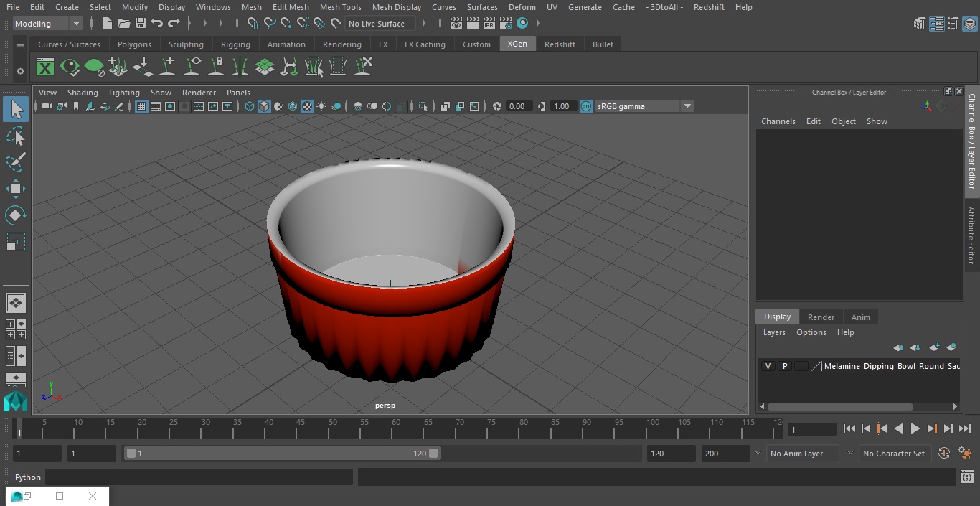Click the XGen editor shelf icon
The height and width of the screenshot is (506, 980).
click(45, 67)
